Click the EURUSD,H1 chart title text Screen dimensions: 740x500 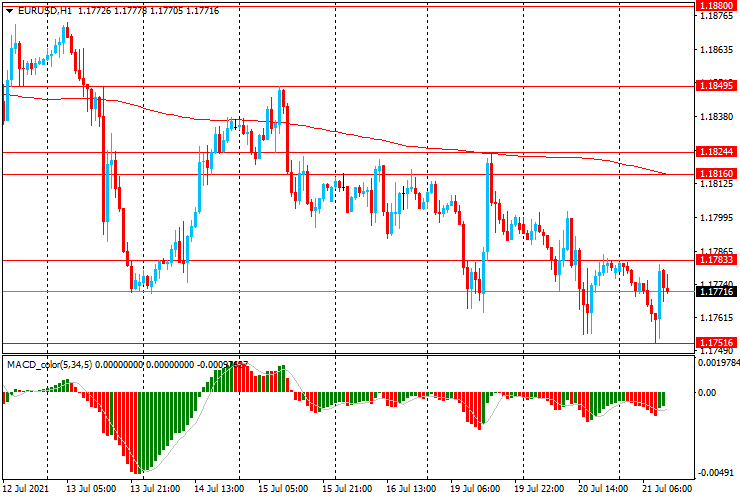(45, 11)
